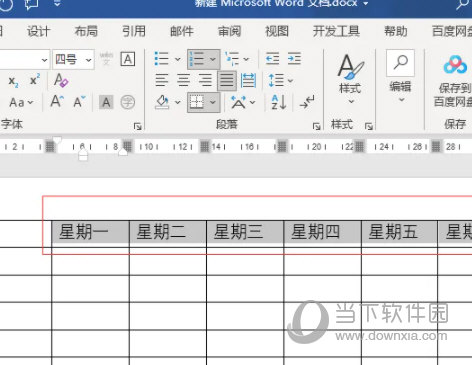472x365 pixels.
Task: Click the line spacing icon
Action: 276,80
